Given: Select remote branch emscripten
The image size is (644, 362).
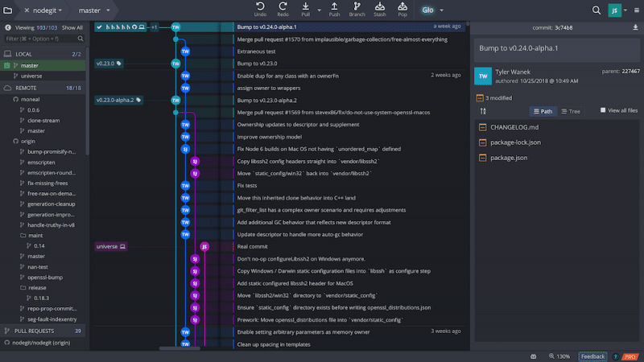Looking at the screenshot, I should coord(43,162).
